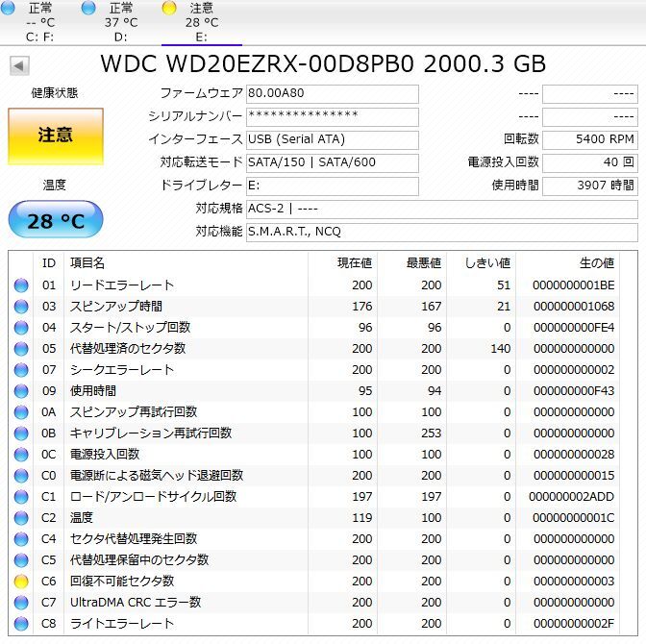The height and width of the screenshot is (644, 646).
Task: Click status icon for attribute 01
Action: tap(21, 285)
